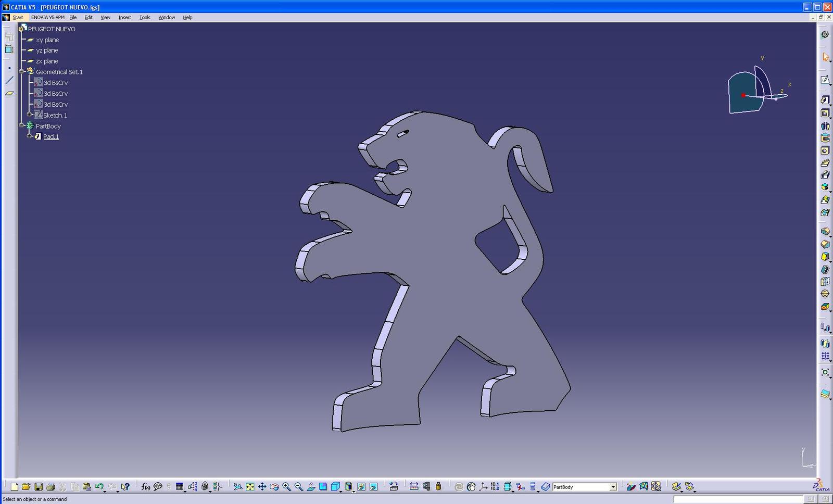Viewport: 833px width, 504px height.
Task: Open the Undo history dropdown arrow
Action: (105, 490)
